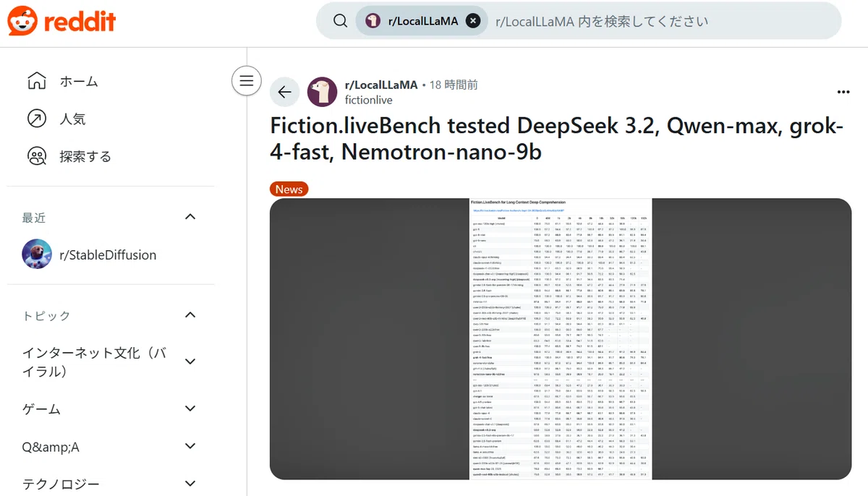The height and width of the screenshot is (496, 868).
Task: Click the 18 時間前 timestamp
Action: tap(454, 85)
